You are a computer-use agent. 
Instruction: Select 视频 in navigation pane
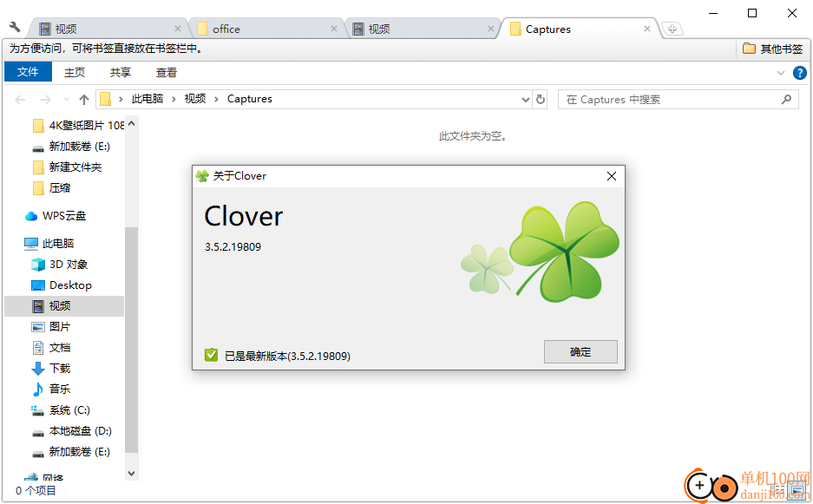pyautogui.click(x=64, y=306)
